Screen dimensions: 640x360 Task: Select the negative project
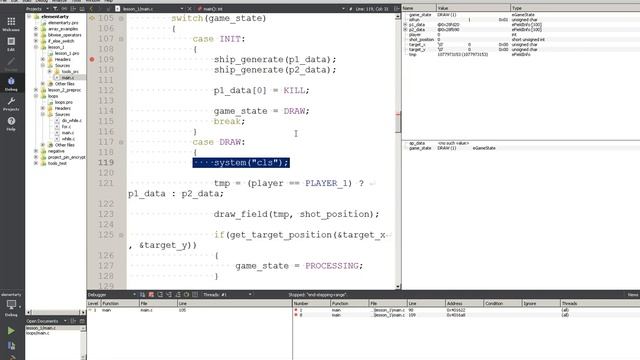(x=56, y=151)
